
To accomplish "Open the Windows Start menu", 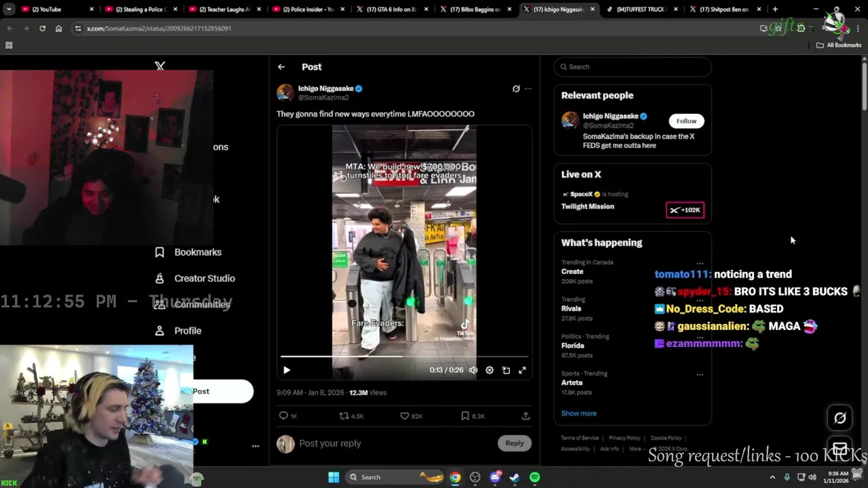I will (x=334, y=477).
